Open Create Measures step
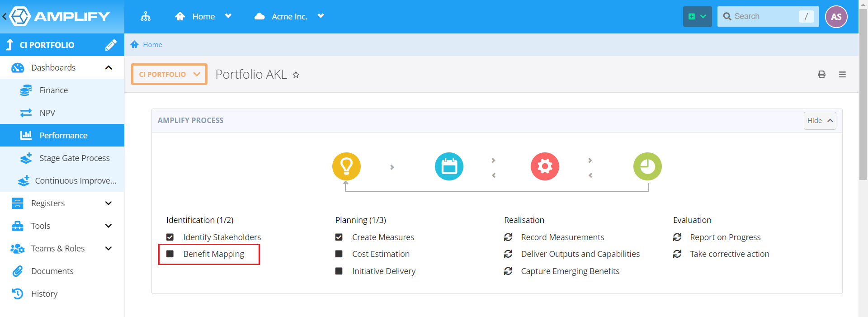868x317 pixels. (x=383, y=237)
